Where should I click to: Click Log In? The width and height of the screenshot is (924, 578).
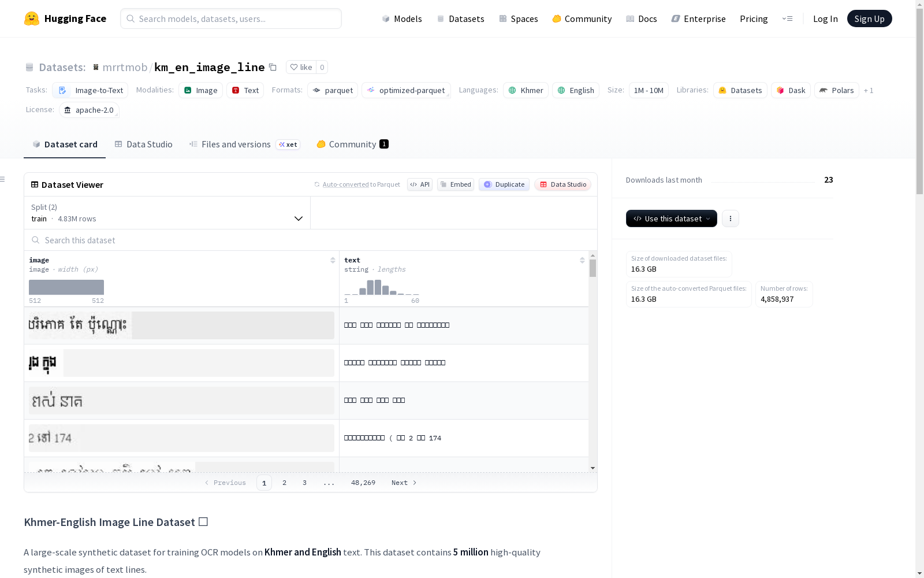click(x=825, y=18)
